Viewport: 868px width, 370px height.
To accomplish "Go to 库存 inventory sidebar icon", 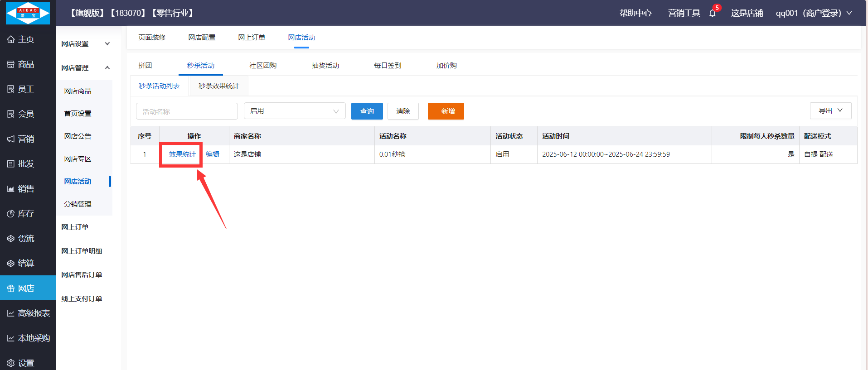I will click(11, 214).
